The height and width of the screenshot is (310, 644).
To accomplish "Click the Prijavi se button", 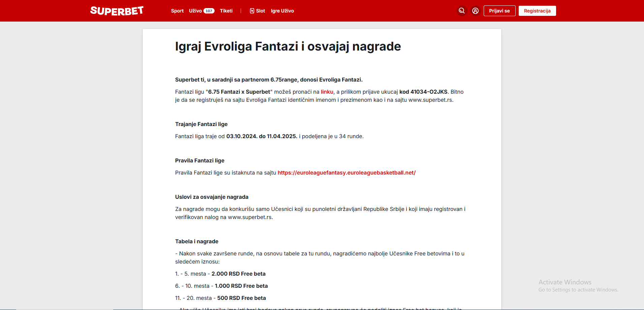I will [500, 11].
